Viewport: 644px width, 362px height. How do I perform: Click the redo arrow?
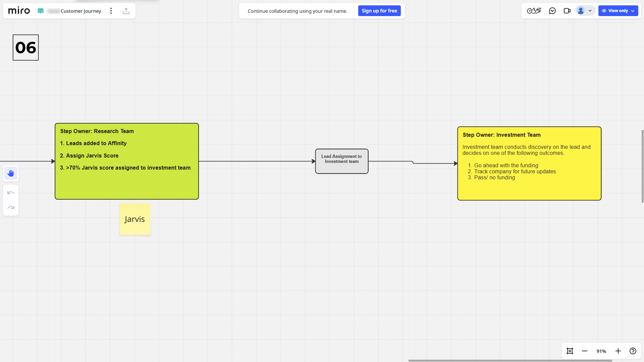[11, 207]
